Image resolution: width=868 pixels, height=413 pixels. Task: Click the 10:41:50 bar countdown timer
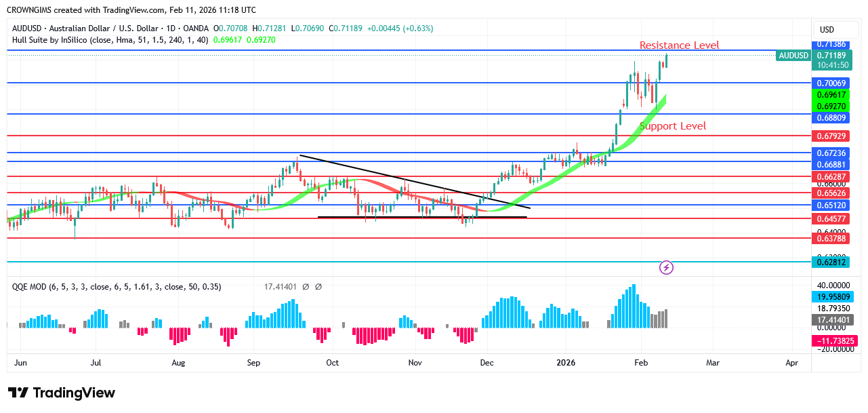click(831, 65)
